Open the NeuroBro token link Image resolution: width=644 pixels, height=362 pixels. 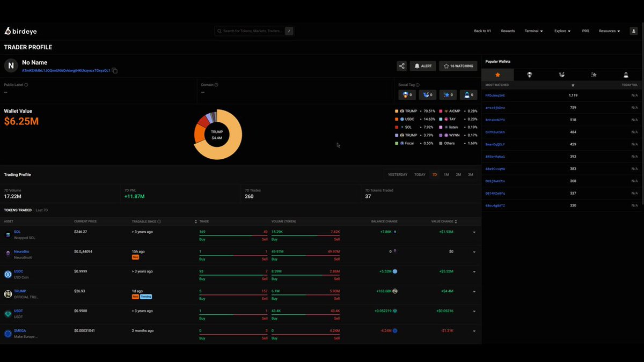click(21, 252)
